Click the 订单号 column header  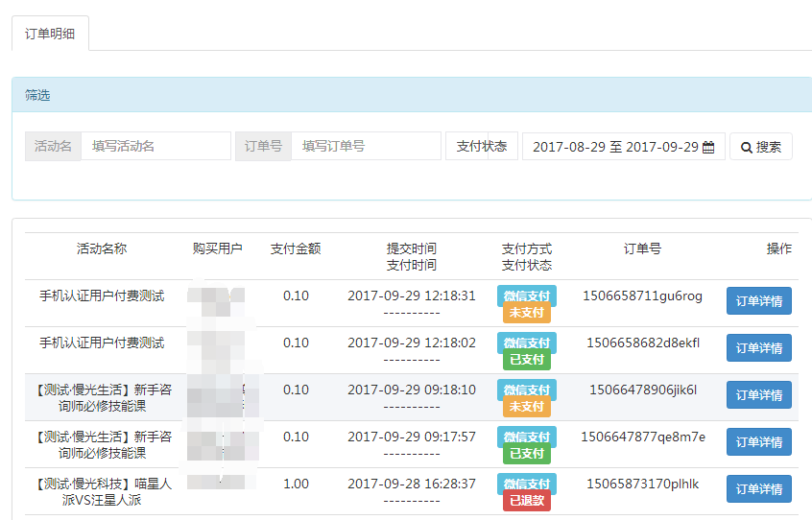coord(642,248)
